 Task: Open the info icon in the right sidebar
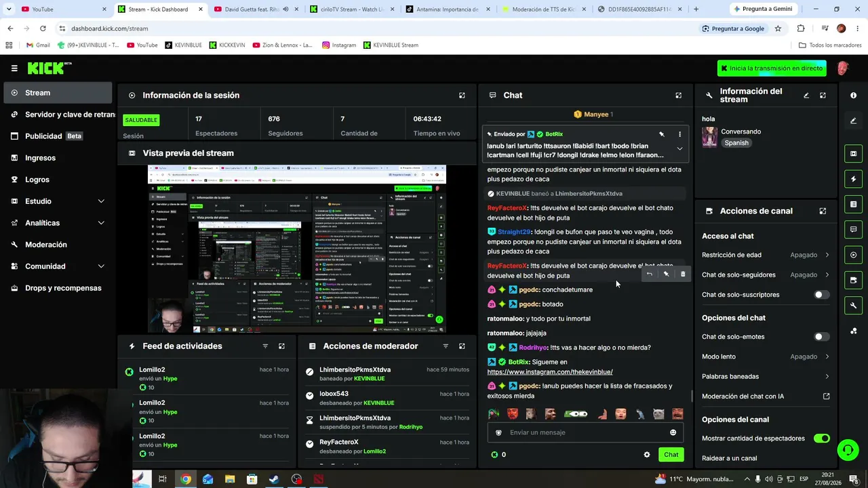[x=853, y=96]
